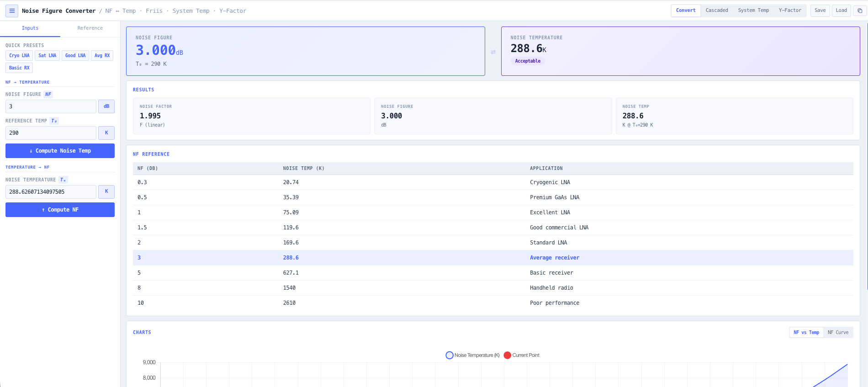
Task: Switch chart to NF Curve
Action: (838, 333)
